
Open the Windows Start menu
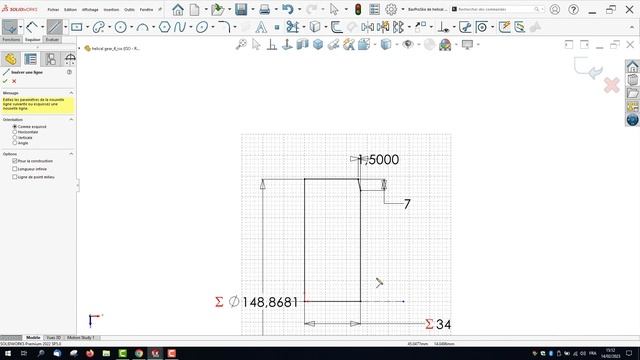8,353
